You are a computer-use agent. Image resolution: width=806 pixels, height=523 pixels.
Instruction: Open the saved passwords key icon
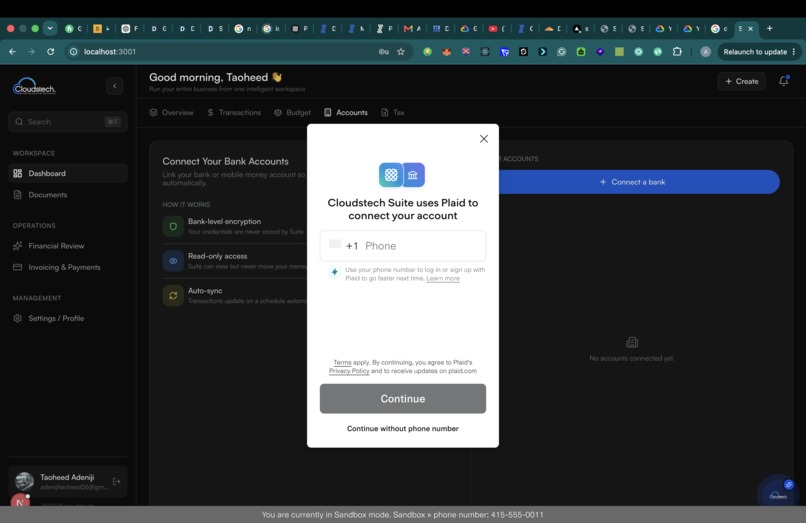point(383,51)
